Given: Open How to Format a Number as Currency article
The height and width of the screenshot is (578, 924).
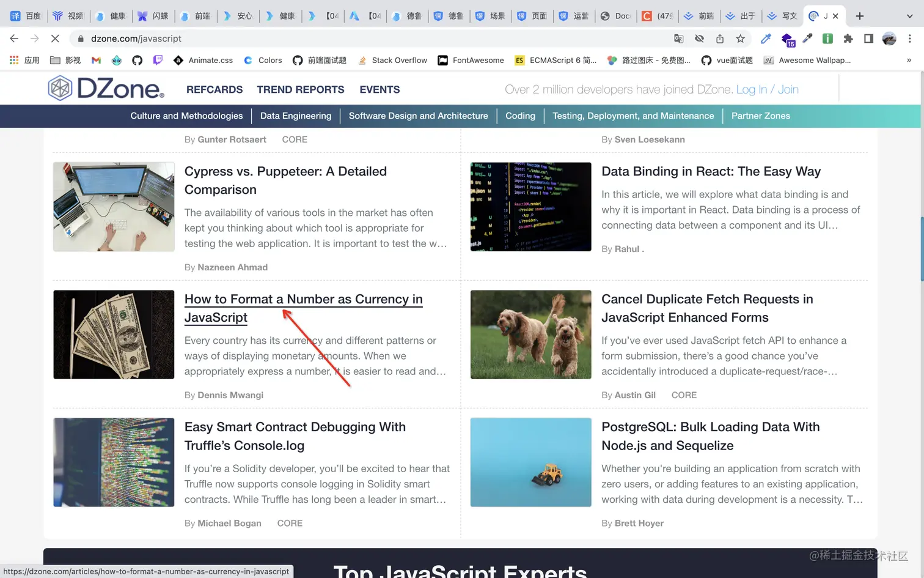Looking at the screenshot, I should pyautogui.click(x=304, y=308).
